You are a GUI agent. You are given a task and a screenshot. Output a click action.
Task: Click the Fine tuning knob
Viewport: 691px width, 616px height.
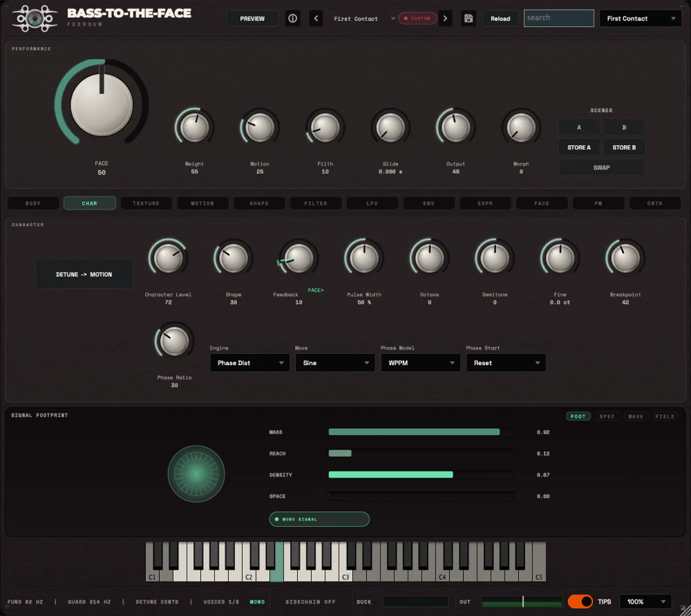(560, 258)
